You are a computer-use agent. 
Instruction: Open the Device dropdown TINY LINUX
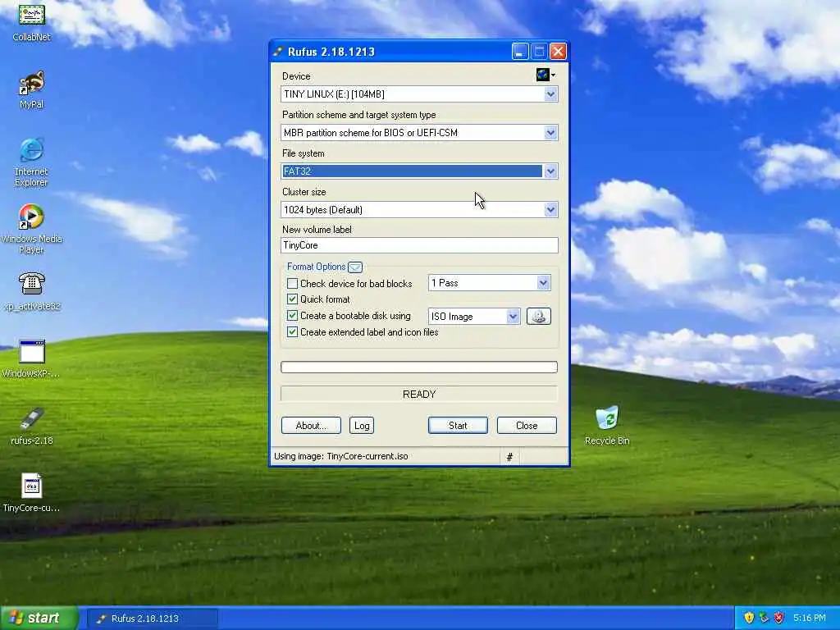tap(419, 94)
